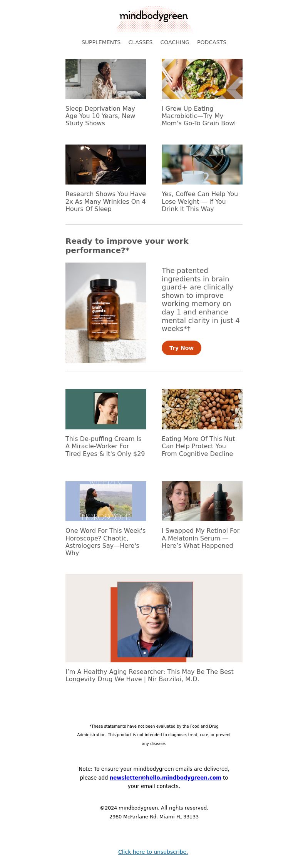Screen dimensions: 308x868
Task: Open the melatonin serum photo
Action: 202,501
